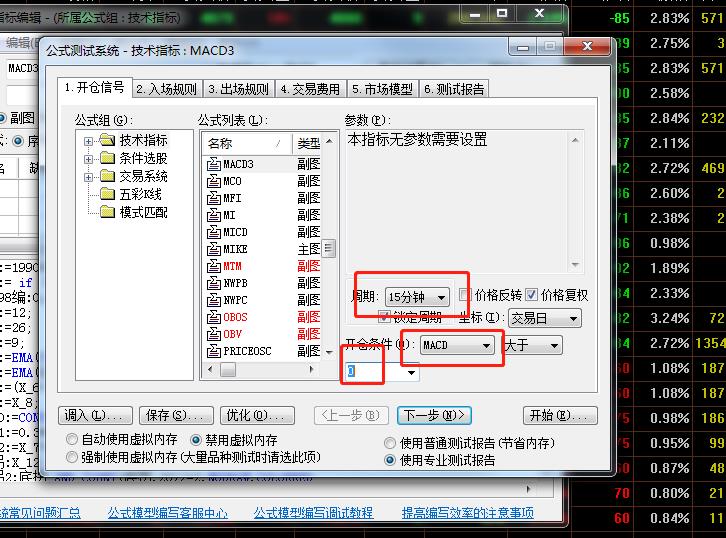Screen dimensions: 726x538
Task: Click formula list horizontal scrollbar thumb
Action: (228, 369)
